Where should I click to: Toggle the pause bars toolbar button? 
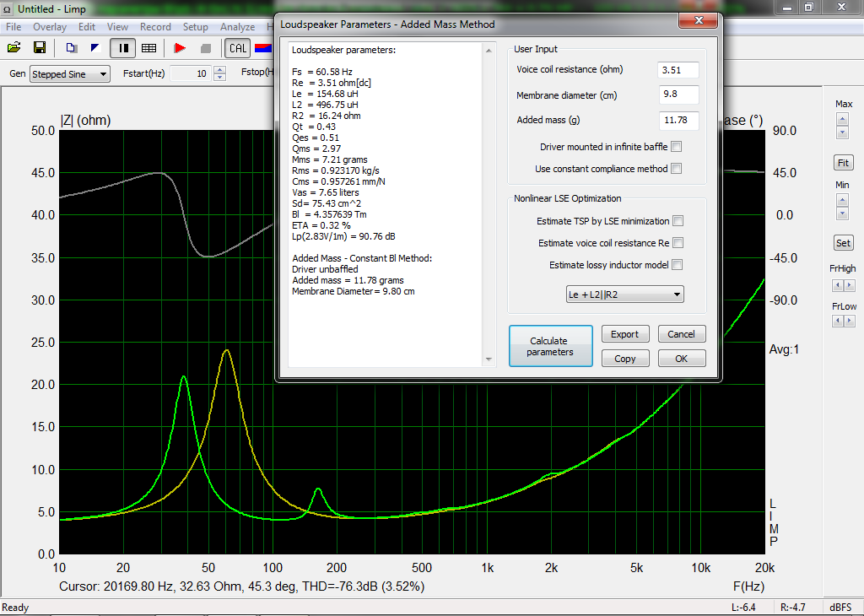coord(123,48)
